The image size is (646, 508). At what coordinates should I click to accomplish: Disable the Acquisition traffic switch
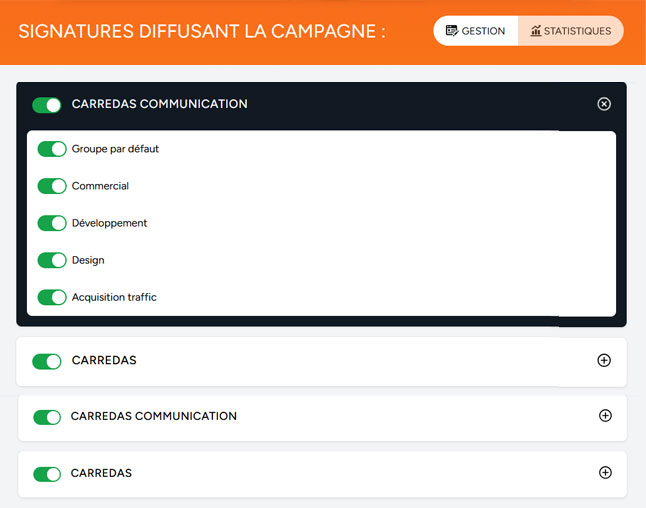point(52,297)
